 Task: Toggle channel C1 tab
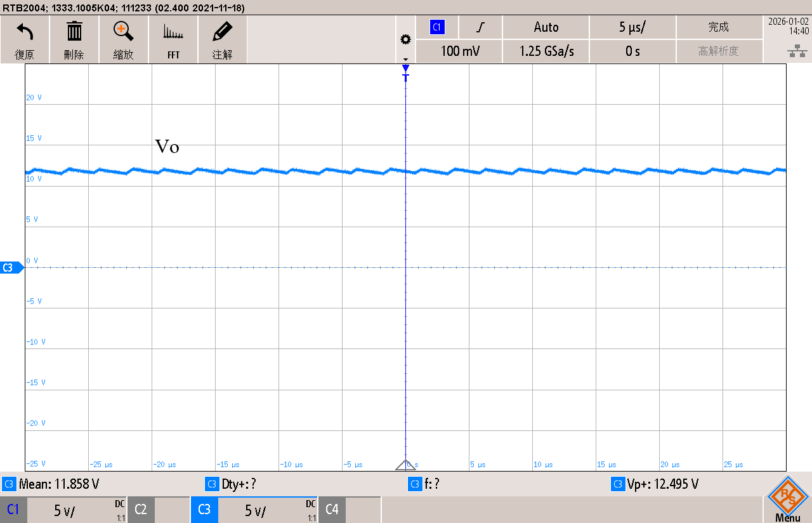13,510
